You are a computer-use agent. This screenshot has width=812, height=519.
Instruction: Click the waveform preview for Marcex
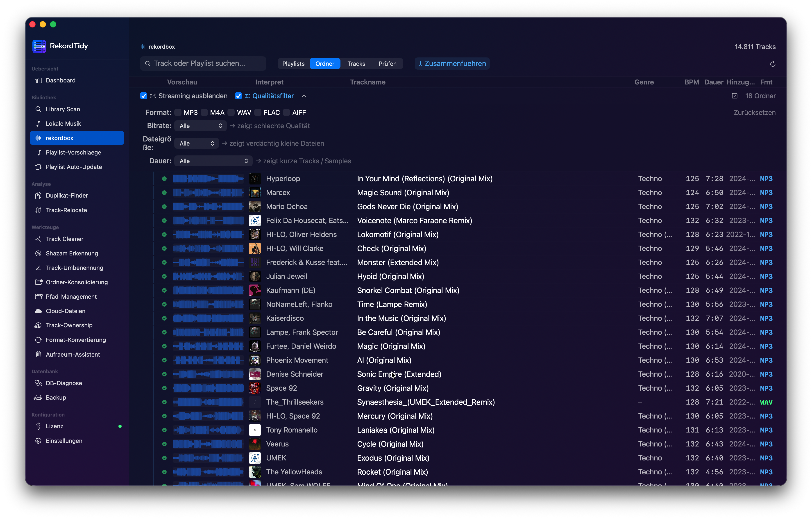[208, 193]
